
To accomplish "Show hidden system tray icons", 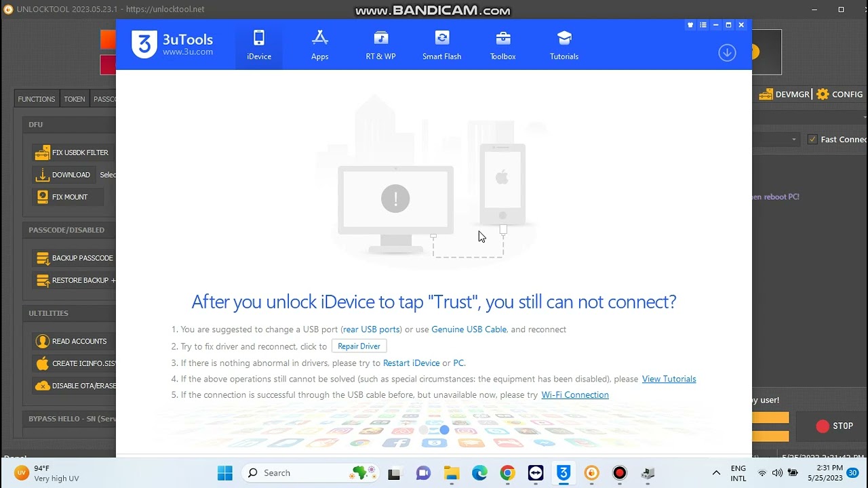I will point(716,473).
